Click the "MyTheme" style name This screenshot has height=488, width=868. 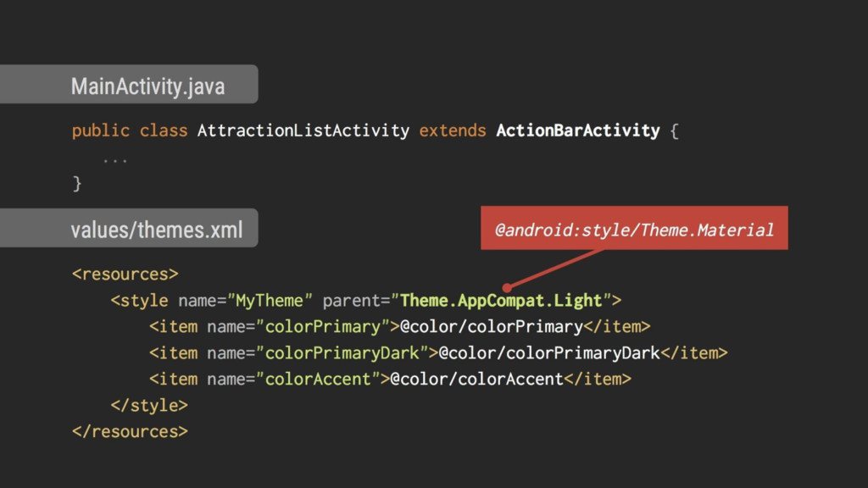tap(270, 301)
